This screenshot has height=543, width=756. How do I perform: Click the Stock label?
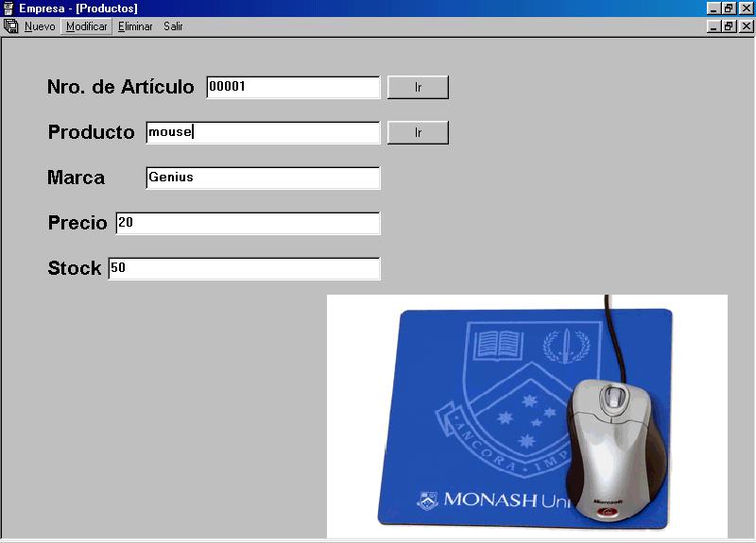(x=75, y=268)
